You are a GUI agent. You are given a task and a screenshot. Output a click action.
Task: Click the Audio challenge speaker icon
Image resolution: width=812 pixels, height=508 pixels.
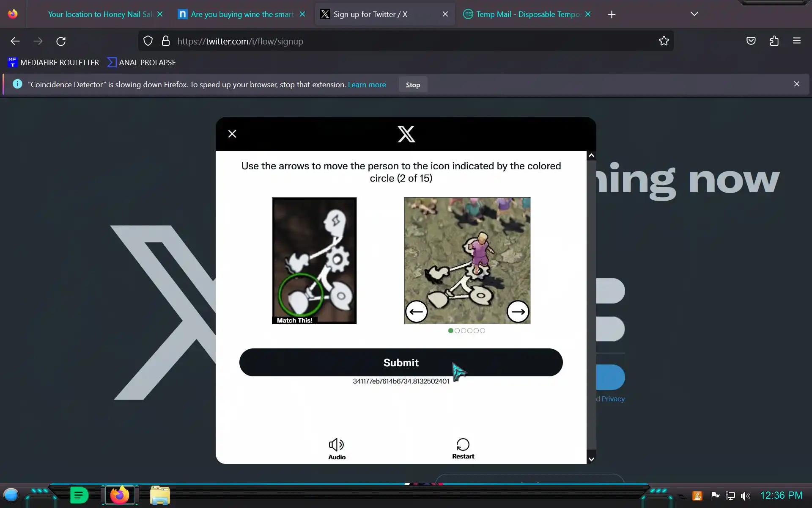(337, 444)
